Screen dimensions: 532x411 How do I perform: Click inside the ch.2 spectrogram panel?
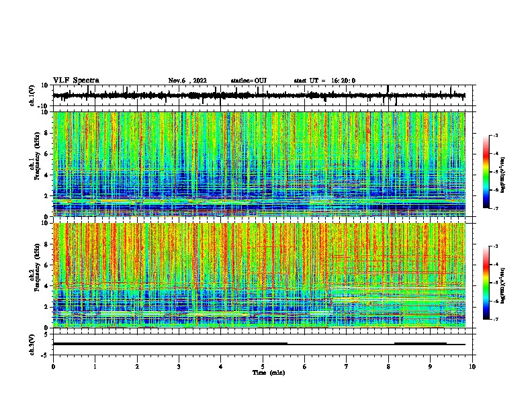click(259, 275)
